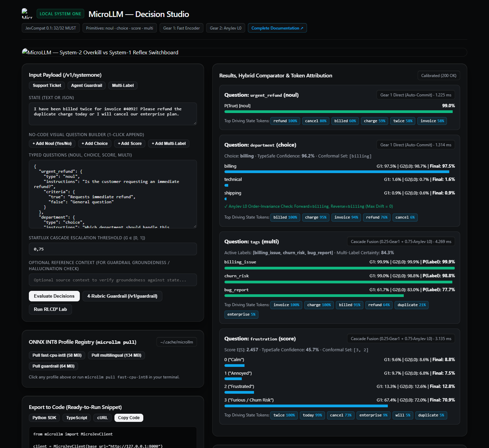
Task: Click the Calibrated (200 OK) status badge
Action: tap(439, 76)
